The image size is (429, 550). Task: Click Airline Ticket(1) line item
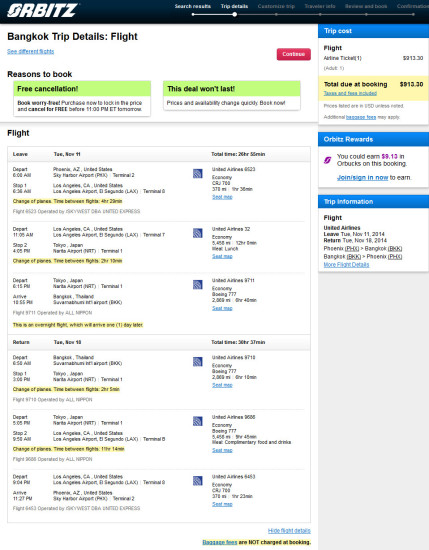click(x=373, y=58)
